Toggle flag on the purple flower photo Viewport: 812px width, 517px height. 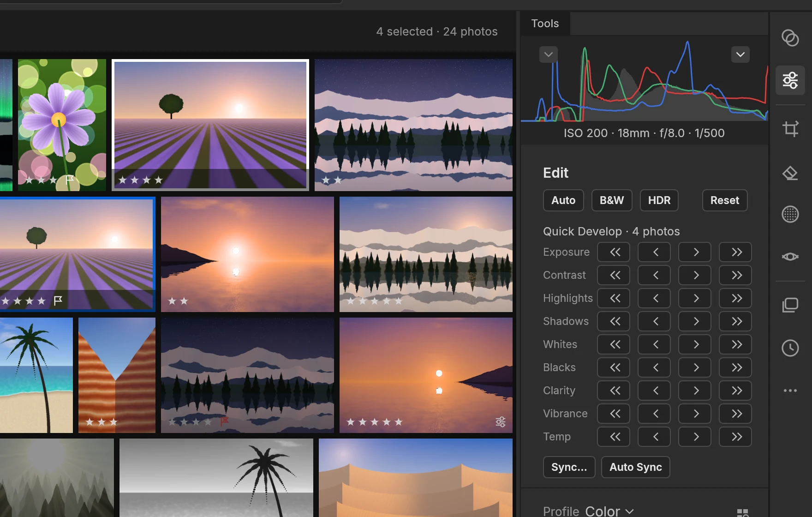70,179
